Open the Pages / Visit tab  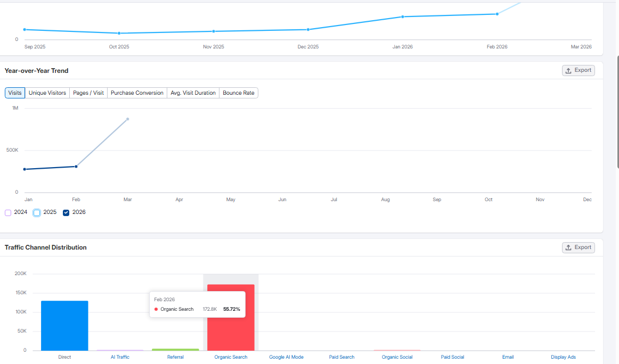coord(88,93)
